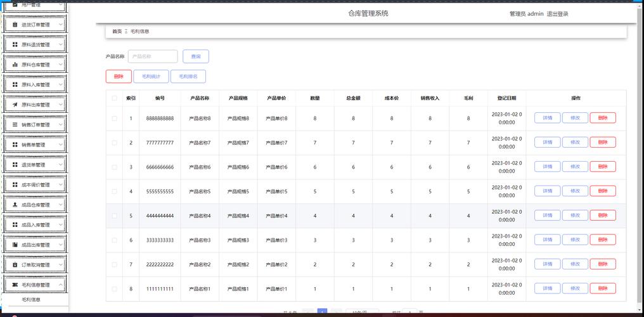Check the row with 编号 6666666666
The image size is (644, 317).
(x=114, y=167)
